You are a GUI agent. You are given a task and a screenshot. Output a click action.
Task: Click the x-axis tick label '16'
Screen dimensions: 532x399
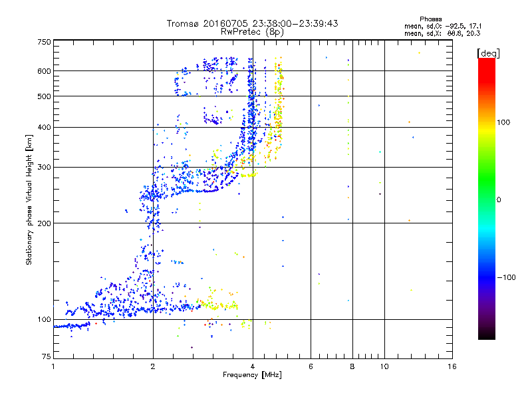[x=452, y=366]
